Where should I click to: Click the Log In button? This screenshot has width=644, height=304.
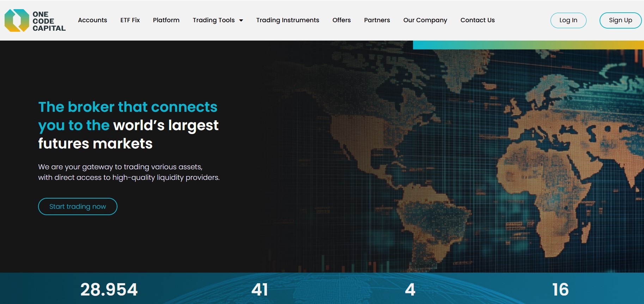pyautogui.click(x=568, y=20)
